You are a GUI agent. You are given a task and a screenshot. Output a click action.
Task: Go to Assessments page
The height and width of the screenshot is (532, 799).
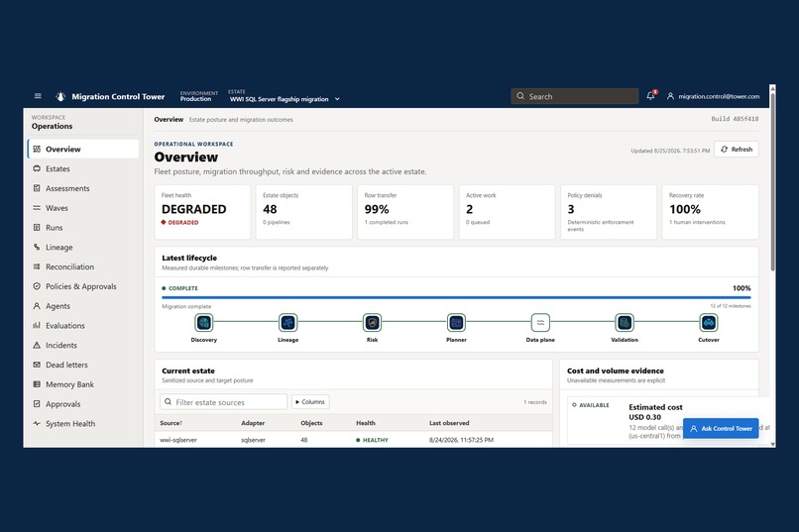[x=83, y=188]
